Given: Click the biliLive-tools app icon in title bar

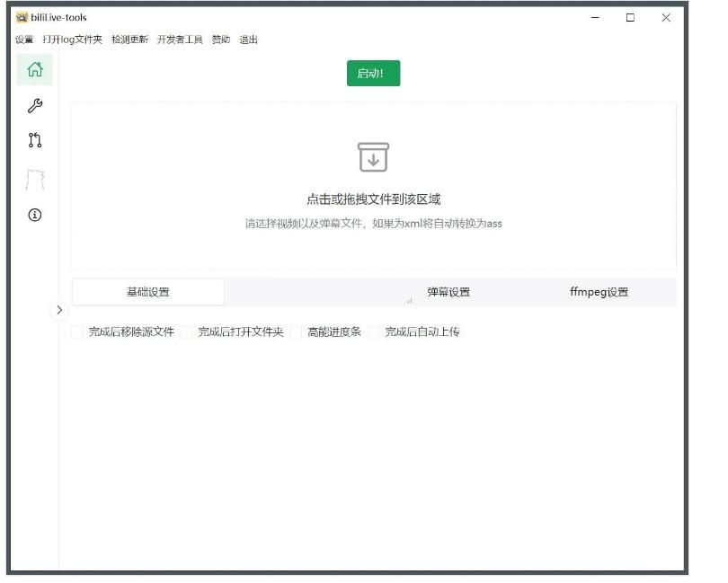Looking at the screenshot, I should point(22,17).
